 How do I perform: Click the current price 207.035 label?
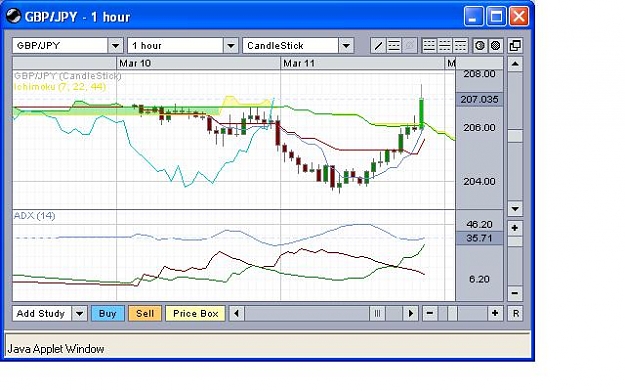point(480,99)
